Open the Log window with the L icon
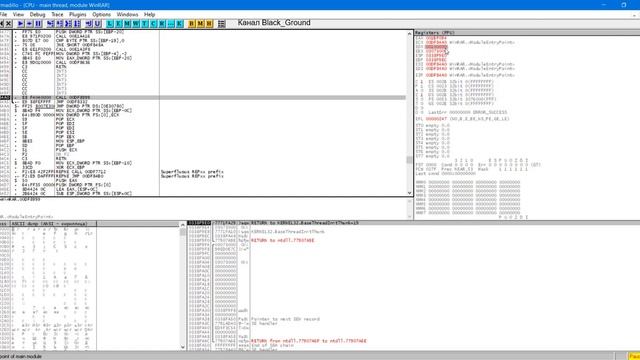Viewport: 640px width, 360px height. pyautogui.click(x=110, y=24)
